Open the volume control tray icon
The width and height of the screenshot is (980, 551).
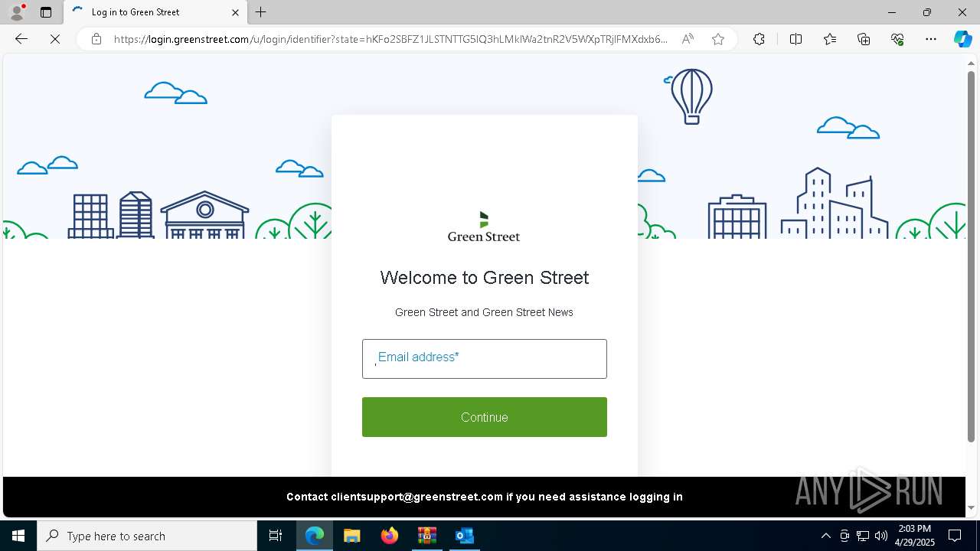pyautogui.click(x=881, y=536)
